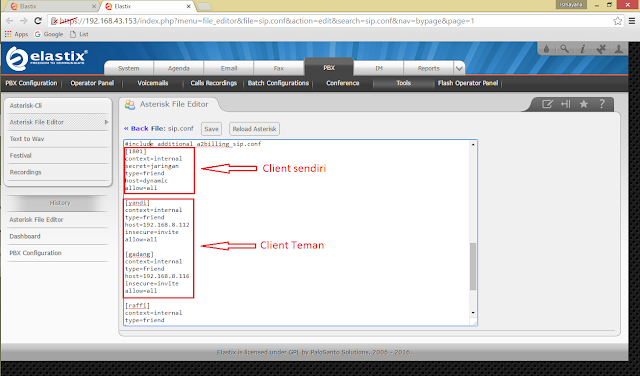Screen dimensions: 640x376
Task: Open the user profile icon in header
Action: coord(619,49)
